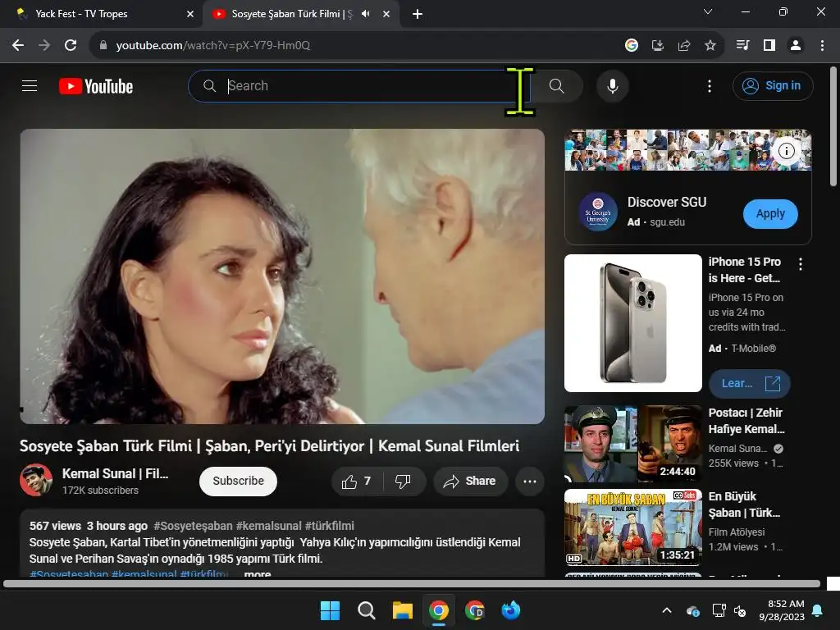Expand the description with 'more'
This screenshot has height=630, width=840.
(257, 573)
